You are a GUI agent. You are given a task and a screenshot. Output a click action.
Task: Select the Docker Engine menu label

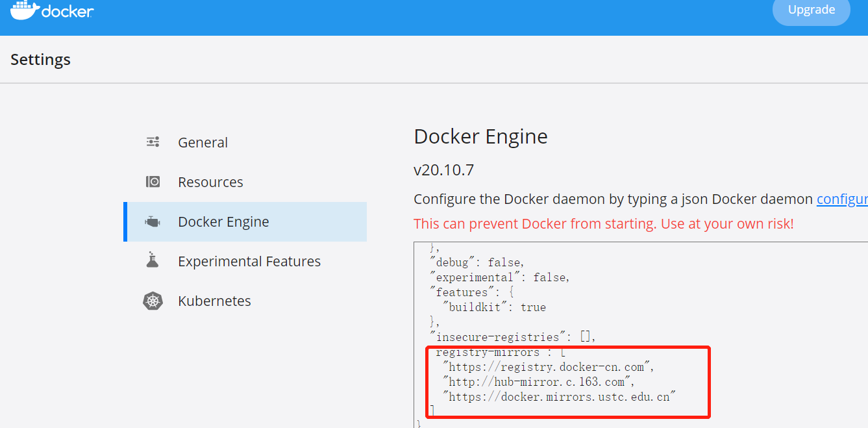tap(223, 222)
